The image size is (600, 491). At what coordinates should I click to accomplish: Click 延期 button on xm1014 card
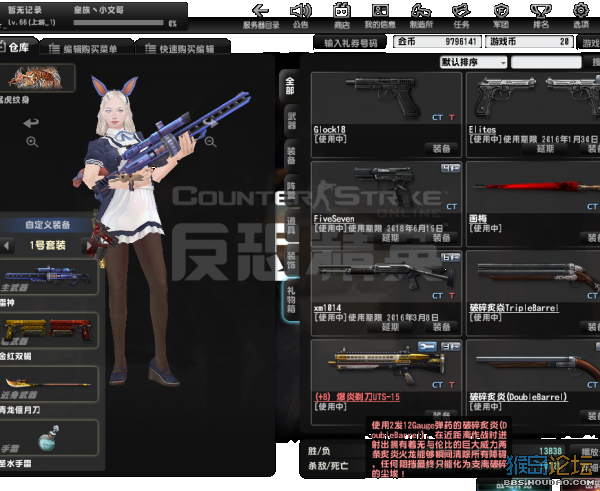tap(390, 327)
